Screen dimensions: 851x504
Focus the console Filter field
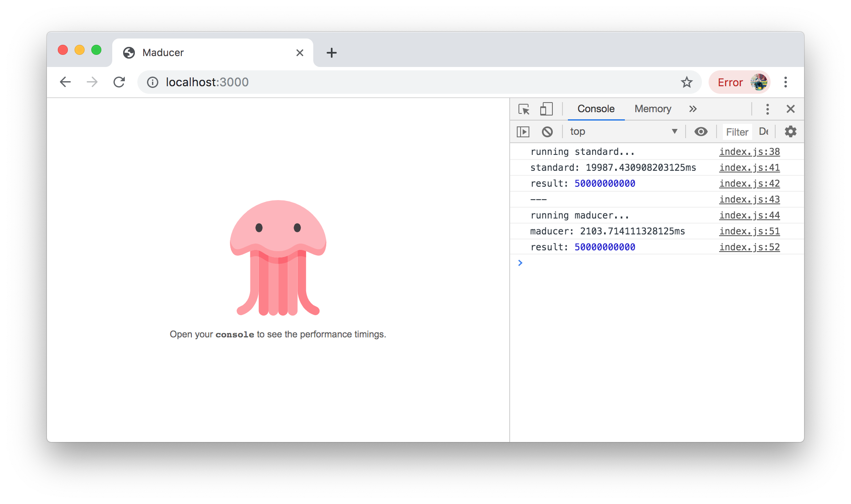[x=737, y=132]
